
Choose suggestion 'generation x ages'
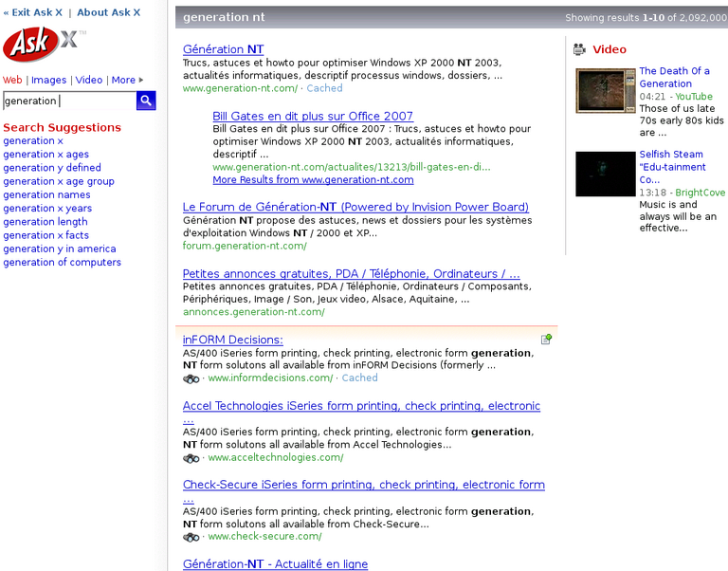click(x=45, y=155)
